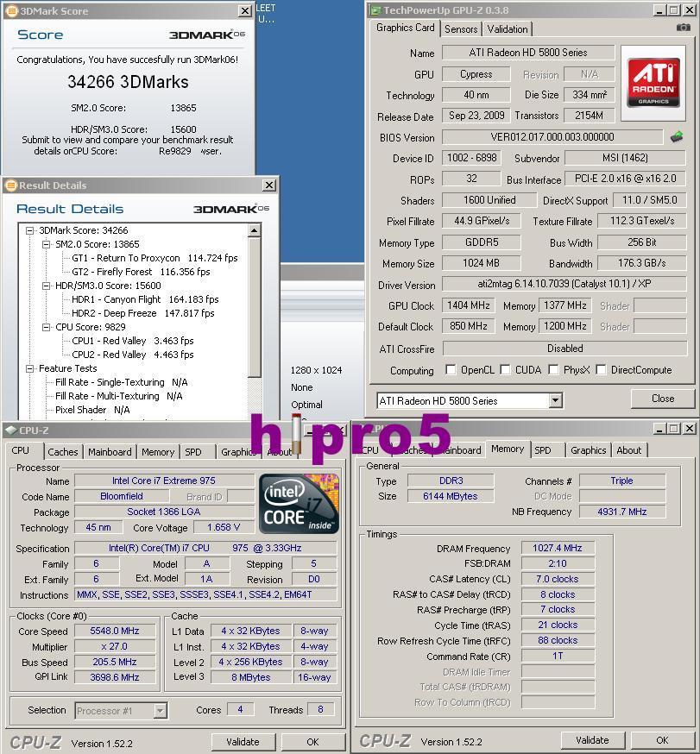Close the GPU-Z window with X
The image size is (700, 754).
[690, 10]
